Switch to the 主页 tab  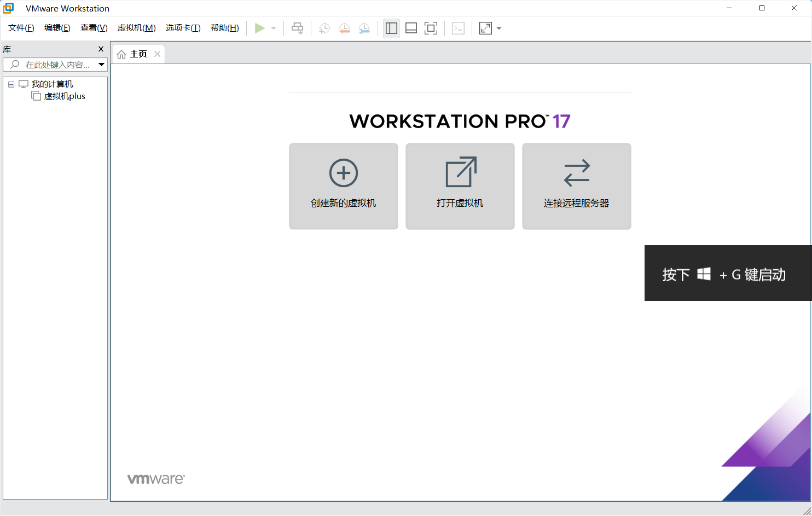coord(138,54)
